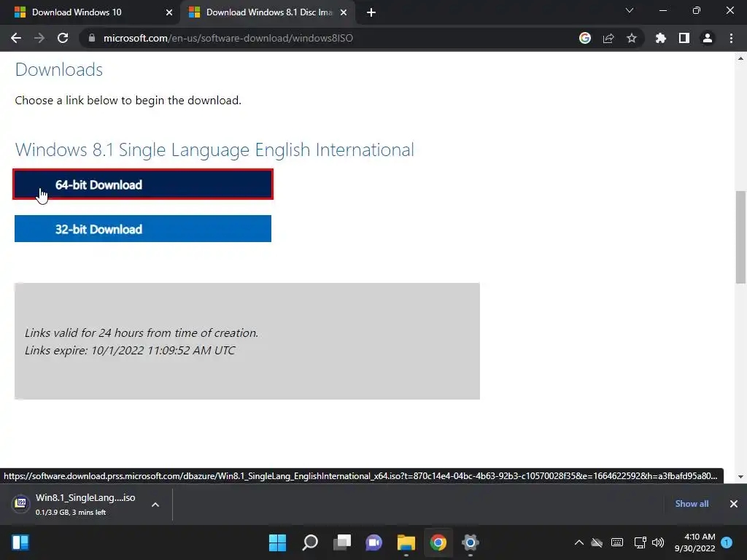Viewport: 747px width, 560px height.
Task: Start the 32-bit Download
Action: (143, 228)
